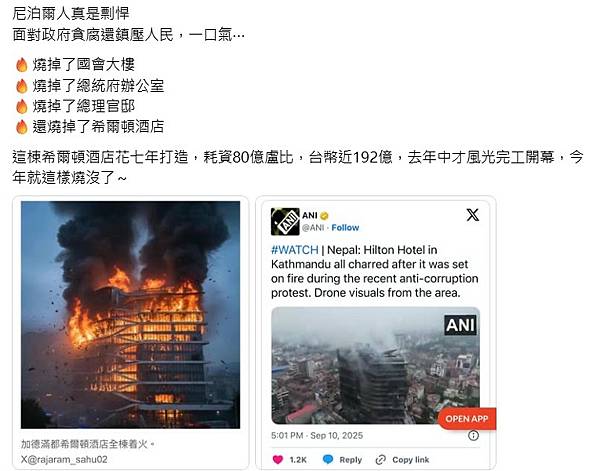Screen dimensions: 600x471
Task: Like the tweet with the heart icon
Action: (x=278, y=460)
